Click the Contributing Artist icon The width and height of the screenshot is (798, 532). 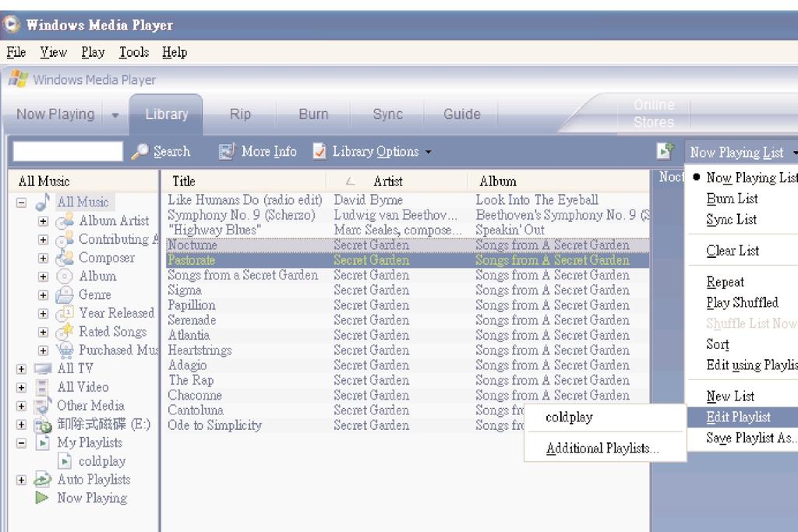[65, 240]
